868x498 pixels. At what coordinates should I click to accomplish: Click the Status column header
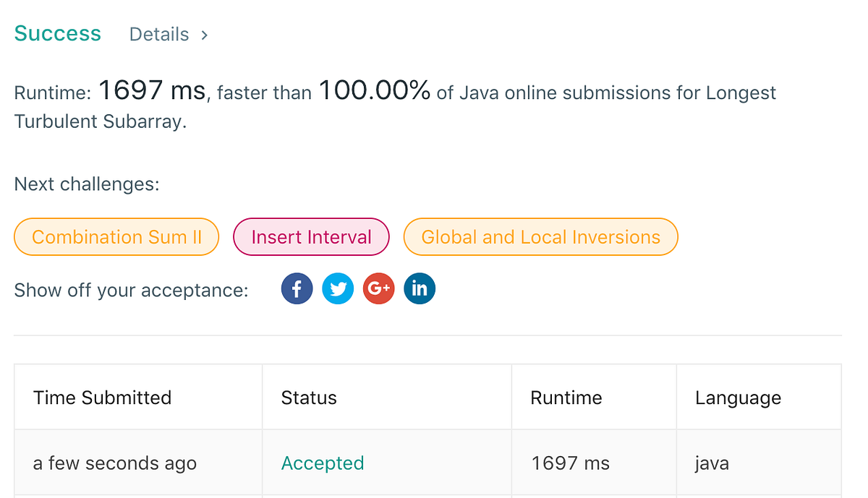[x=309, y=398]
